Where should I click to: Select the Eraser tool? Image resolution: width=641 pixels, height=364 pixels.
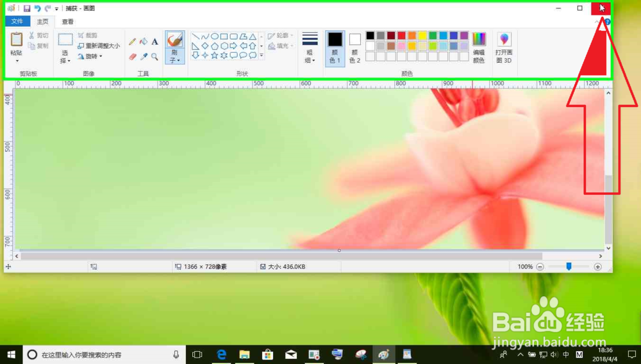(133, 56)
